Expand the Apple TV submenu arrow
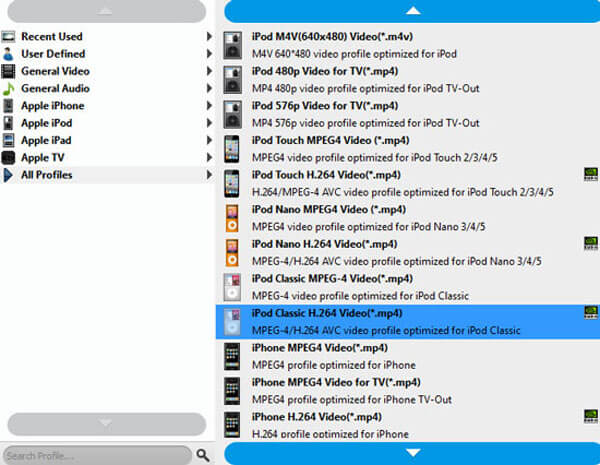Screen dimensions: 600x465 (209, 157)
